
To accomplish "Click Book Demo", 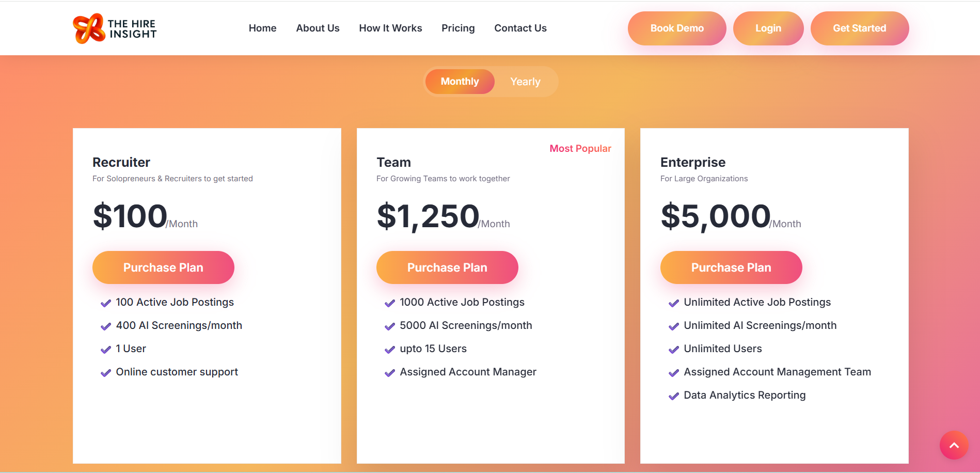I will click(676, 28).
